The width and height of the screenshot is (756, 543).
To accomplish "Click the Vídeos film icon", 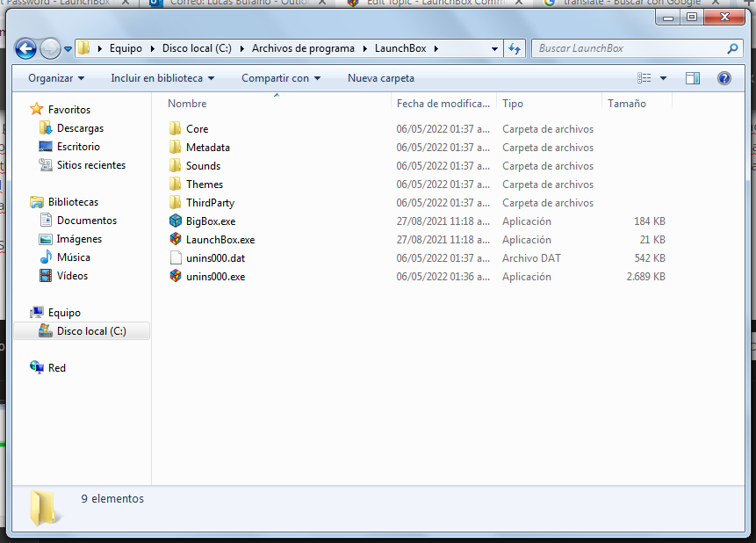I will coord(46,276).
